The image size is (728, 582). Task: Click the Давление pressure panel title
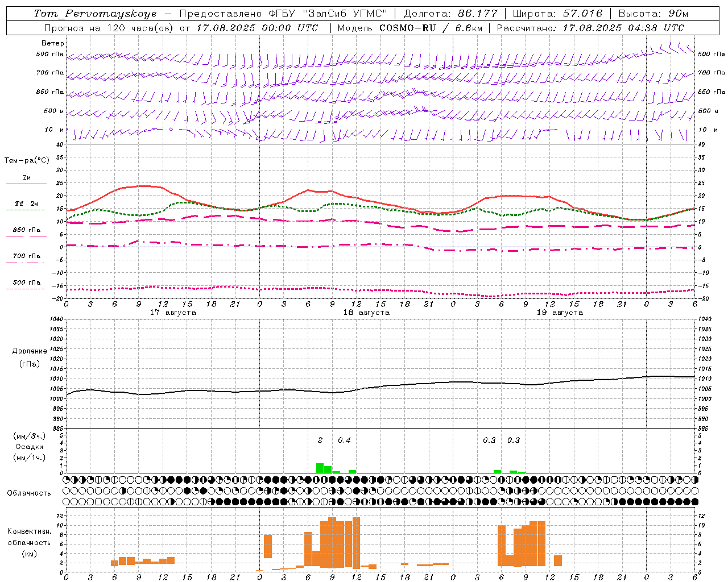(x=30, y=351)
